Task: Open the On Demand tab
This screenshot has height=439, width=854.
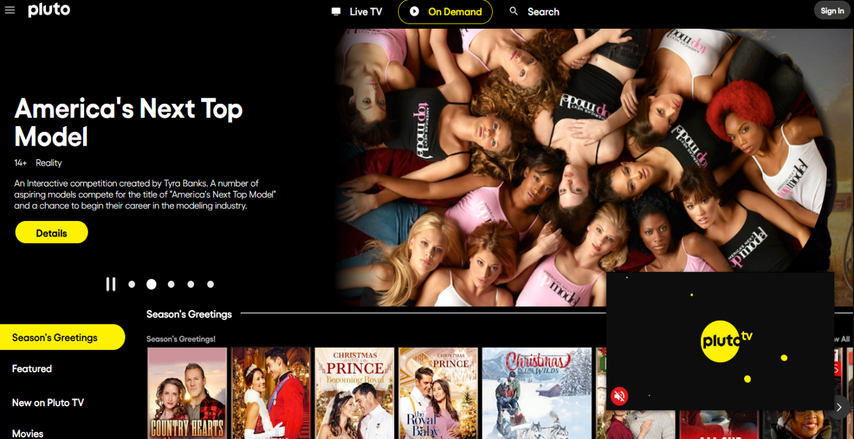Action: point(445,11)
